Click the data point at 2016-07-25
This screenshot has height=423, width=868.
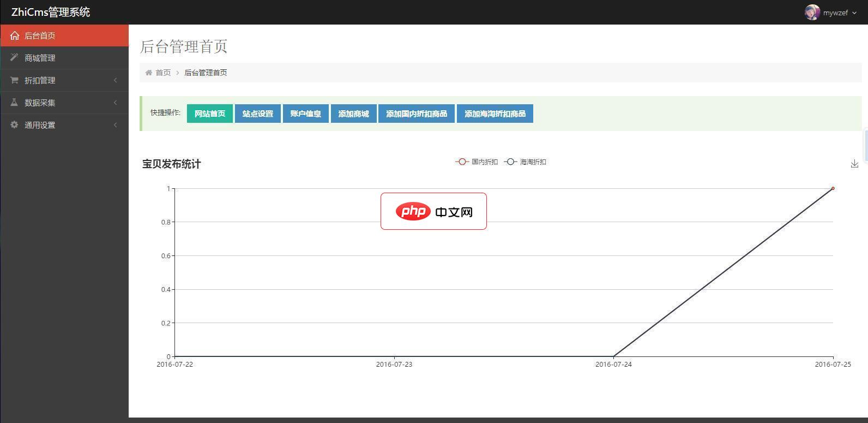[833, 188]
